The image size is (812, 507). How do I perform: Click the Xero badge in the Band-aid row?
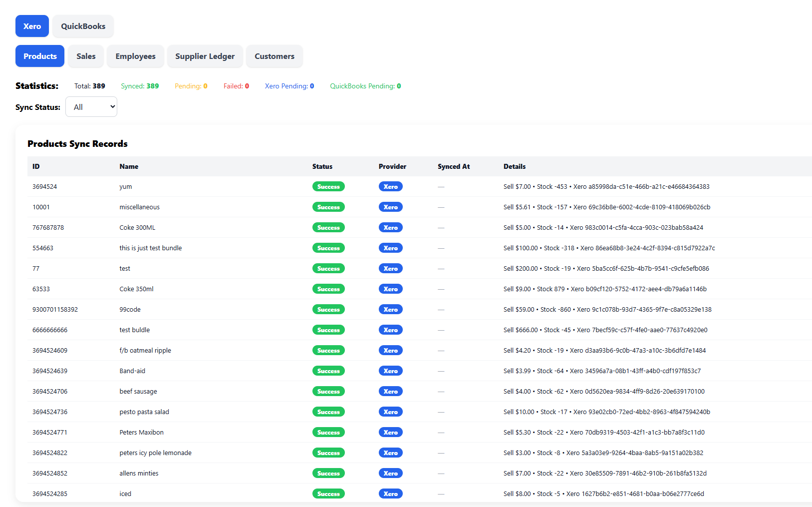tap(391, 371)
